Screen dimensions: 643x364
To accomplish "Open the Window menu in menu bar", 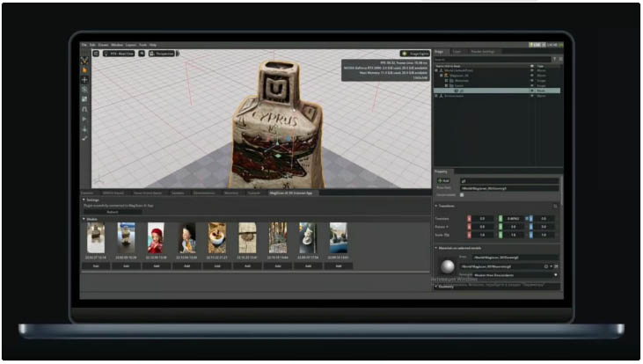I will [x=117, y=44].
